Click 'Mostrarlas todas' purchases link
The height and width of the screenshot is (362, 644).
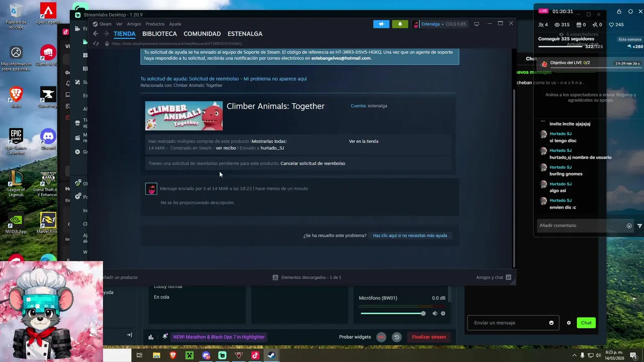point(269,141)
